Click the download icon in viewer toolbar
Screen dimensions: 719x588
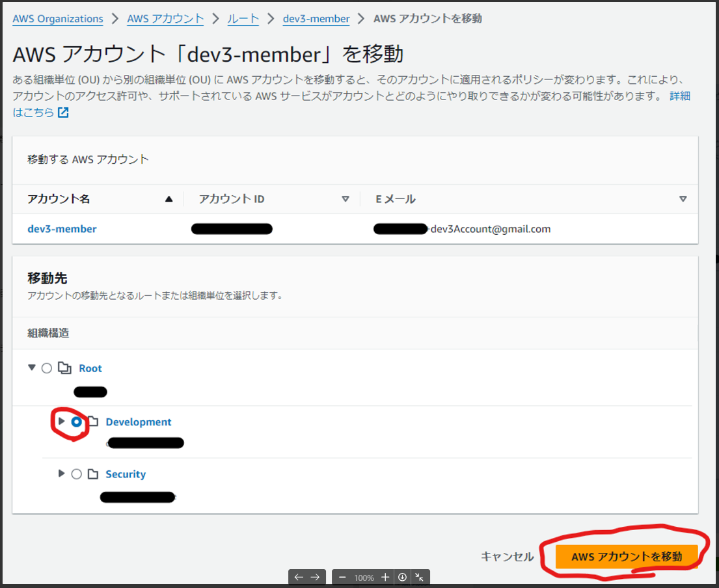click(402, 578)
